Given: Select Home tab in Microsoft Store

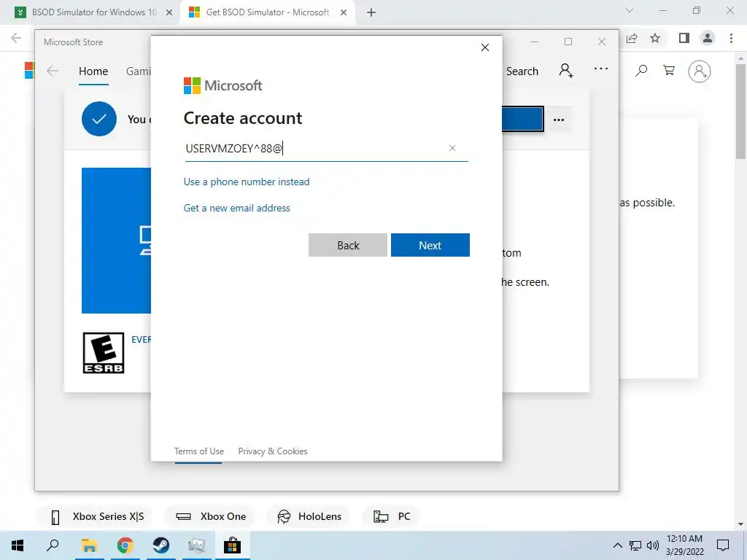Looking at the screenshot, I should coord(93,71).
